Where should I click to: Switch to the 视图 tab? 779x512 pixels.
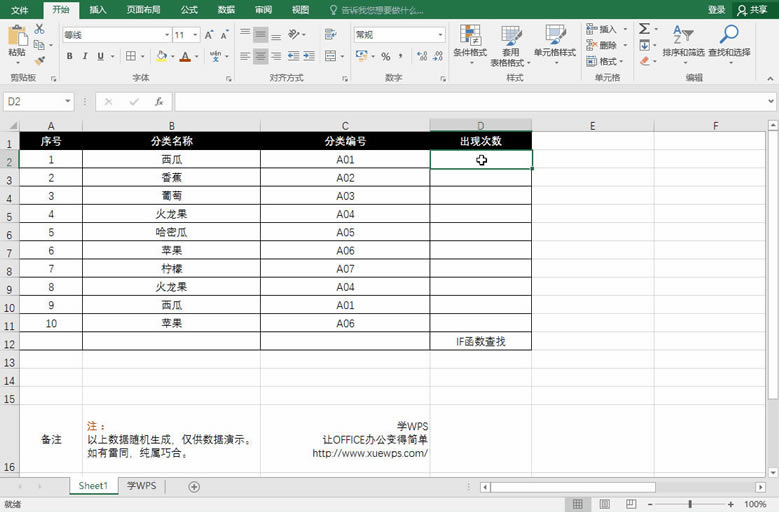(x=300, y=10)
